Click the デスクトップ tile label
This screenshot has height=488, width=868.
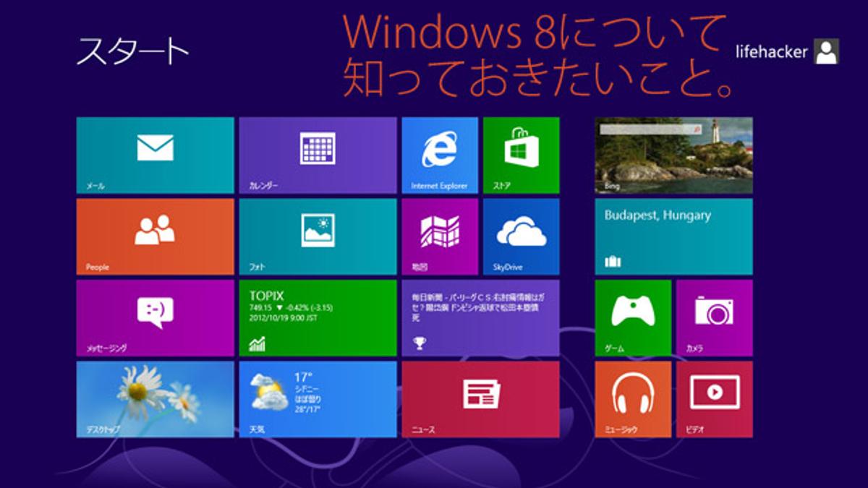click(102, 429)
